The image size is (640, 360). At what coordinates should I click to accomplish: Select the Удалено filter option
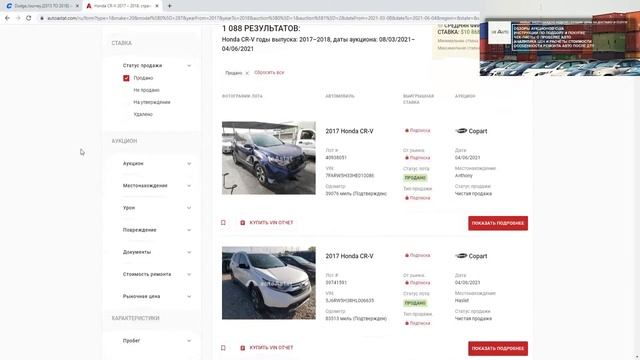[x=143, y=115]
